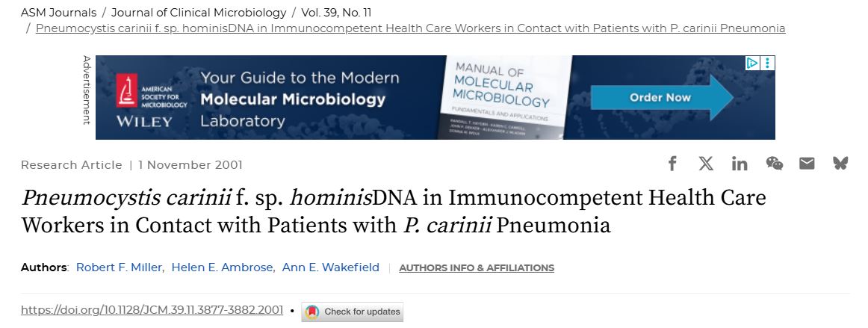Open author Helen E. Ambrose

[222, 267]
